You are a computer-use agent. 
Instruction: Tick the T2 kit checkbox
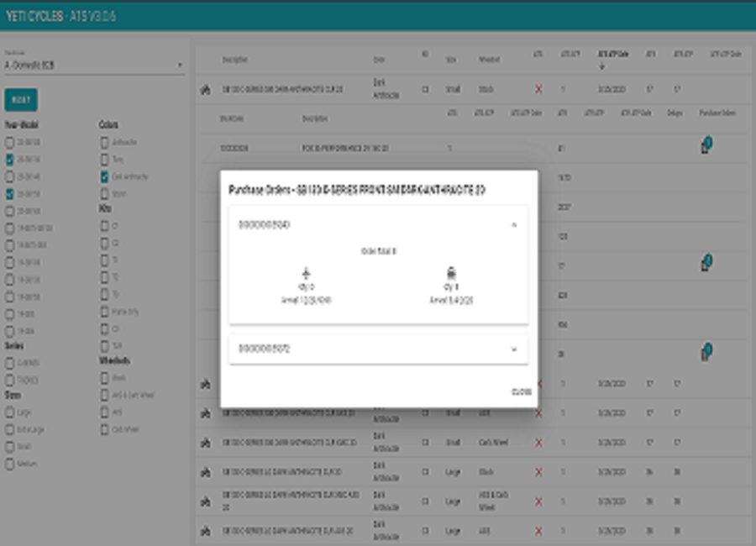(x=104, y=277)
